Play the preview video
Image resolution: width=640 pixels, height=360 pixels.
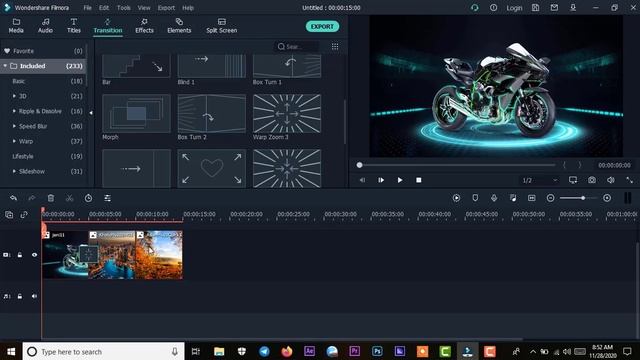coord(400,180)
